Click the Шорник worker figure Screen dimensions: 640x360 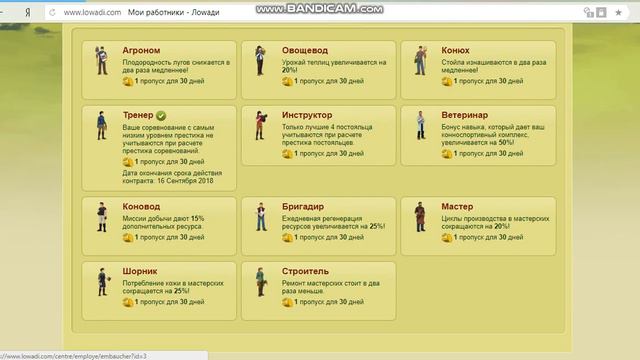pyautogui.click(x=103, y=282)
